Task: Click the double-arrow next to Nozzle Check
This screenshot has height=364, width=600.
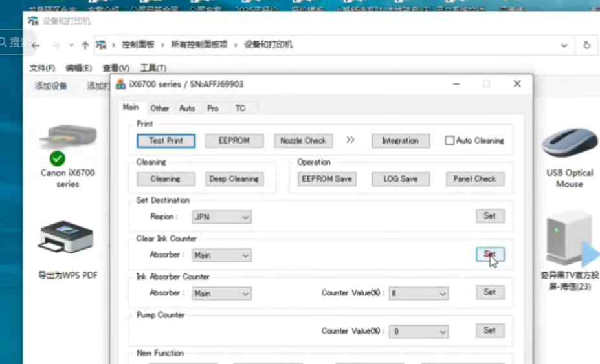Action: [350, 140]
